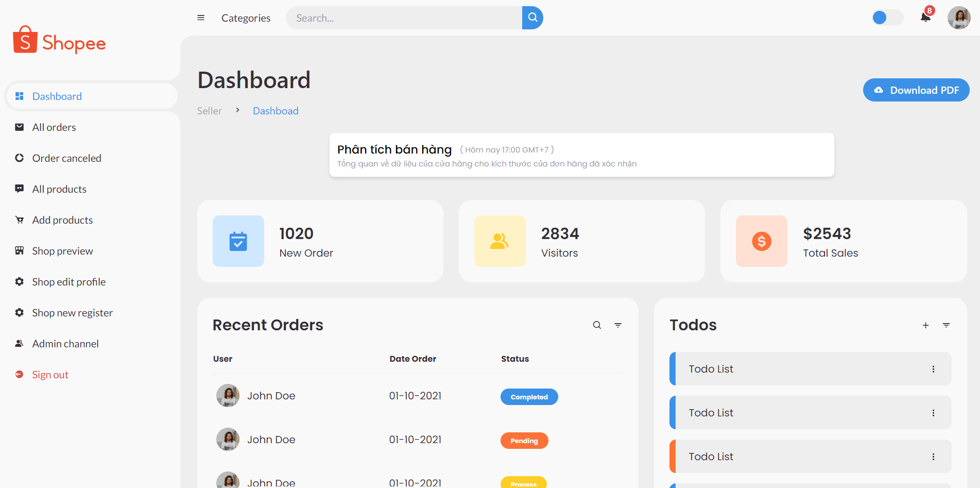
Task: Open options menu for second Todo List
Action: (933, 413)
